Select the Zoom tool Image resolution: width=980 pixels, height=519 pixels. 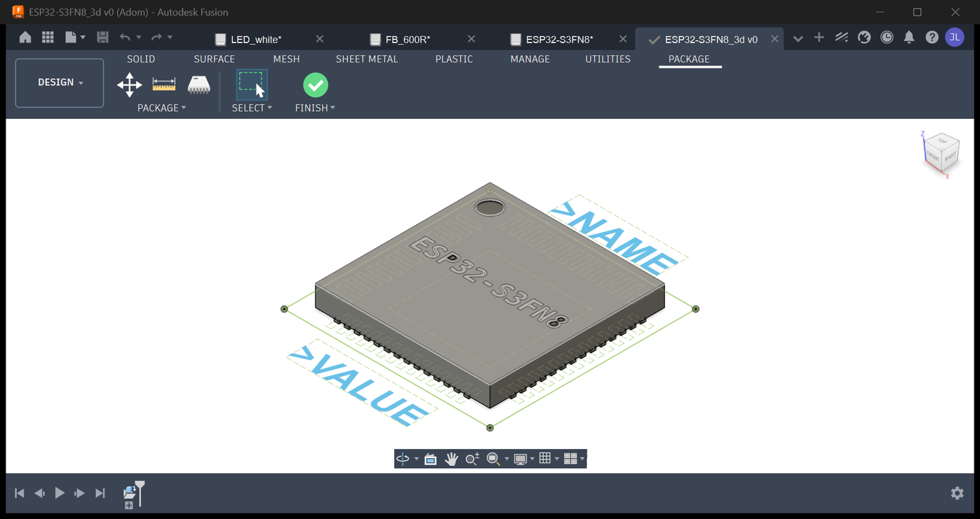(472, 459)
